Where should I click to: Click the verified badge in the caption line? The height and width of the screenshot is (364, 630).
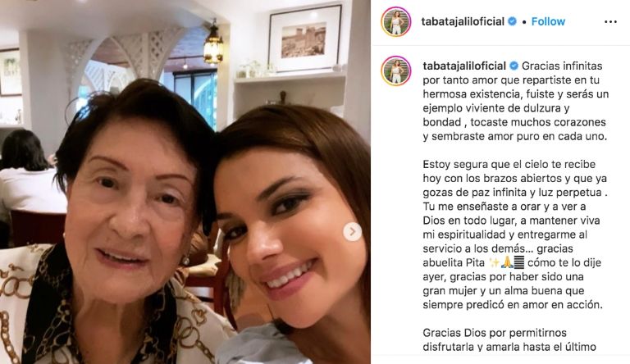514,66
